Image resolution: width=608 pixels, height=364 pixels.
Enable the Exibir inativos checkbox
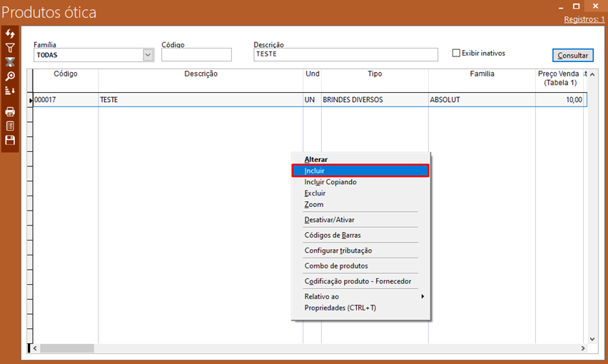tap(457, 53)
